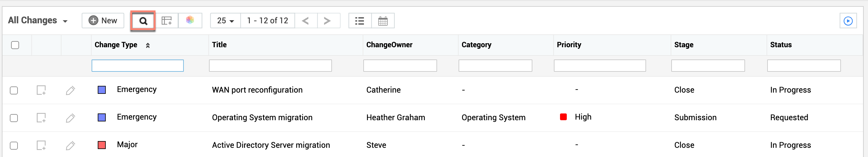This screenshot has width=868, height=157.
Task: Open the column chooser table icon
Action: 167,21
